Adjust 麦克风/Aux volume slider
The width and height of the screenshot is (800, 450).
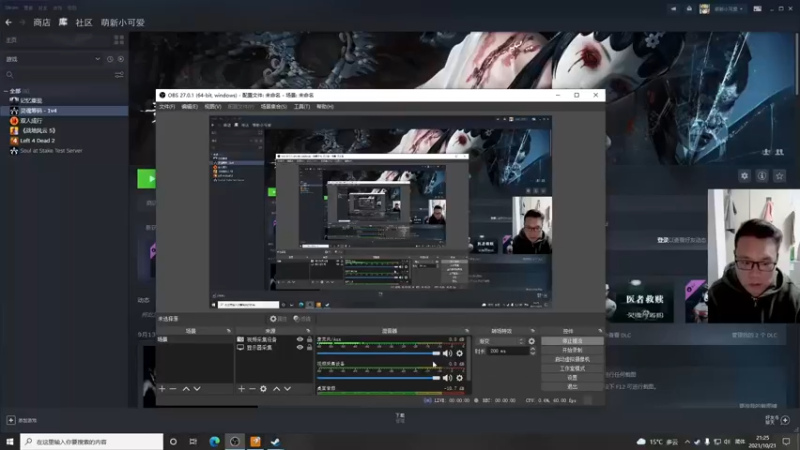379,353
